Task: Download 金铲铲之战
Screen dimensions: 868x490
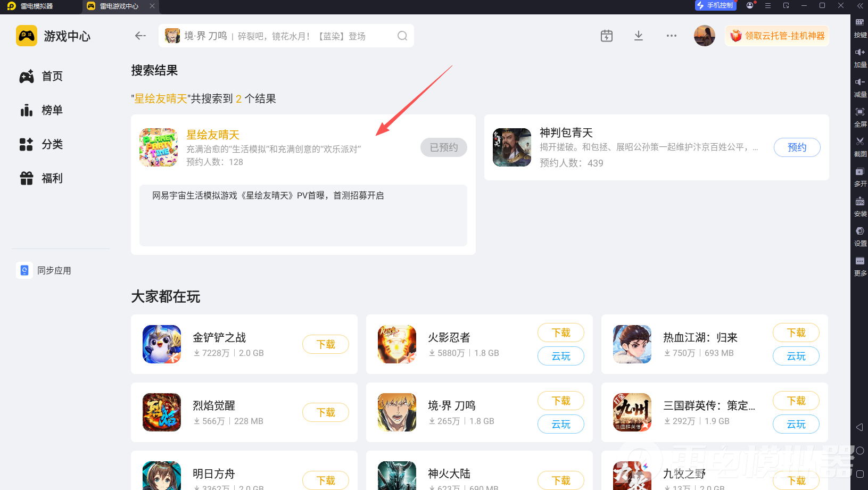Action: point(326,344)
